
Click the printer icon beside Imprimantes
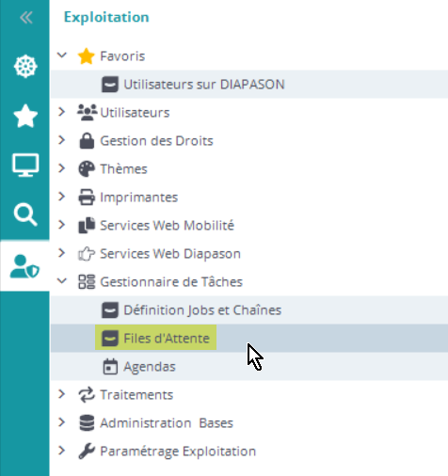(x=87, y=198)
